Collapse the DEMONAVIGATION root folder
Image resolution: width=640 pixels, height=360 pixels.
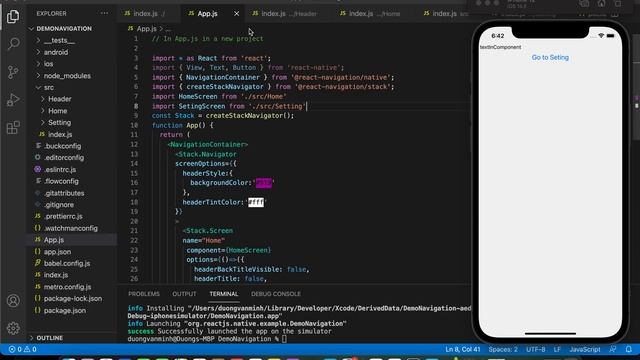click(64, 29)
